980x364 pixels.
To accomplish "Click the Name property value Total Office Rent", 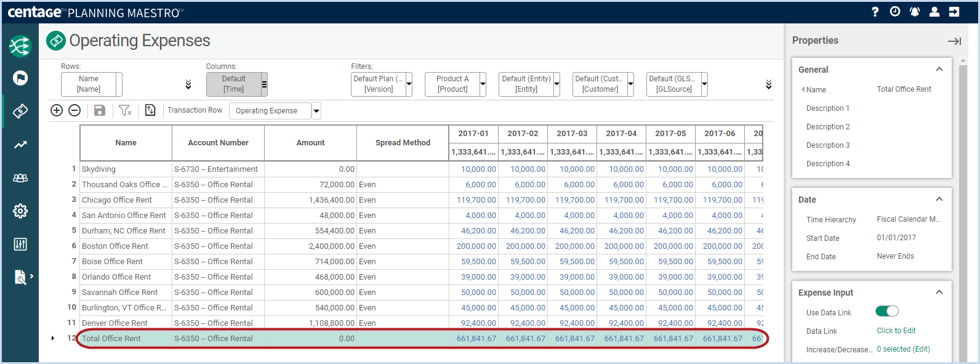I will (904, 89).
